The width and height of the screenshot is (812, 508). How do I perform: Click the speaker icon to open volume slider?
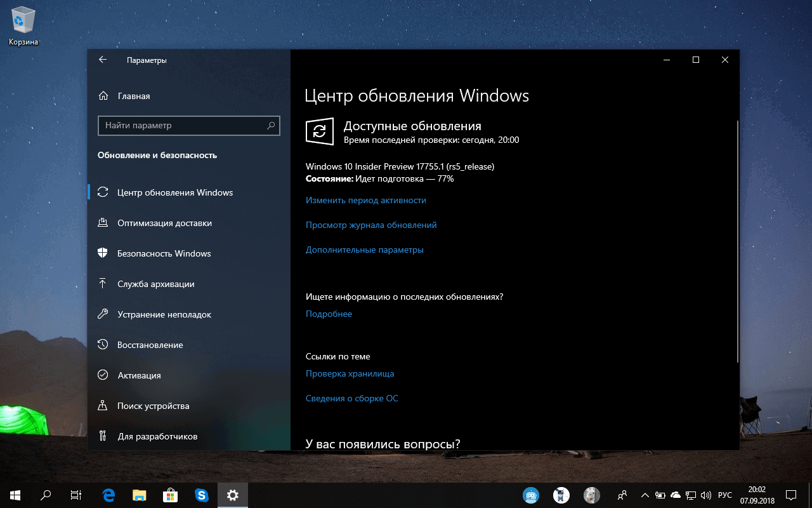706,495
